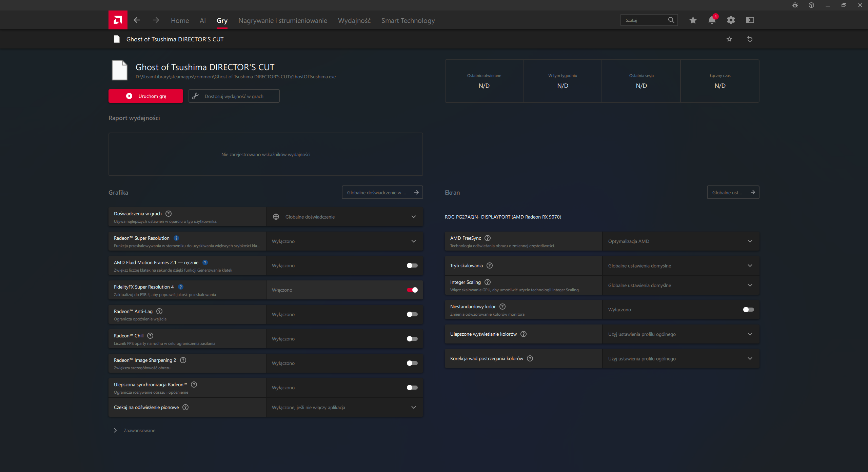This screenshot has width=868, height=472.
Task: Click Dostosuj wydajność w grach button
Action: coord(234,96)
